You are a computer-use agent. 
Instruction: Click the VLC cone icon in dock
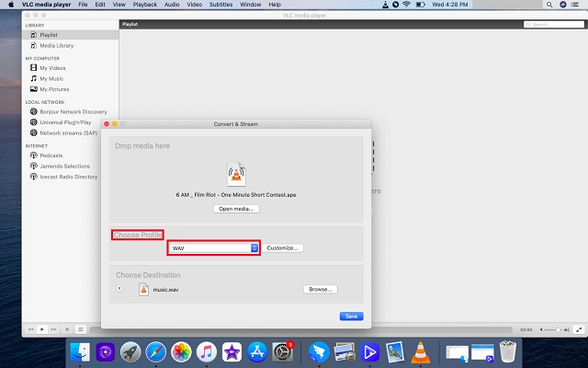(x=421, y=352)
